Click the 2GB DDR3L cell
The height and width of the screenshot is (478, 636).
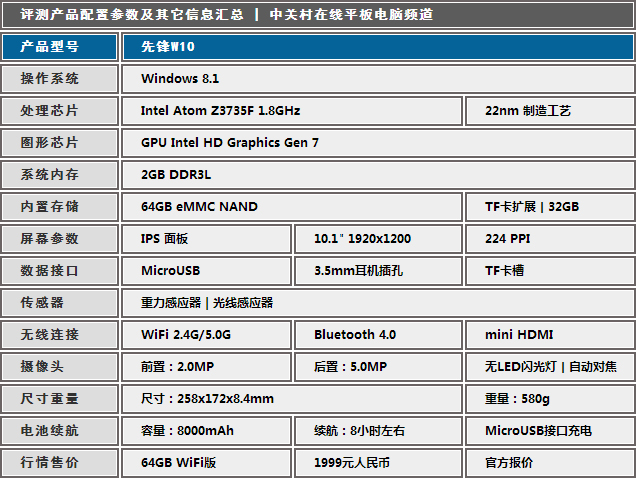[378, 175]
